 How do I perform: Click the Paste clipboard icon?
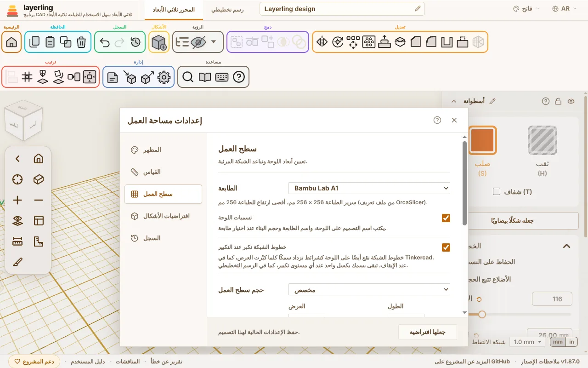(x=50, y=42)
